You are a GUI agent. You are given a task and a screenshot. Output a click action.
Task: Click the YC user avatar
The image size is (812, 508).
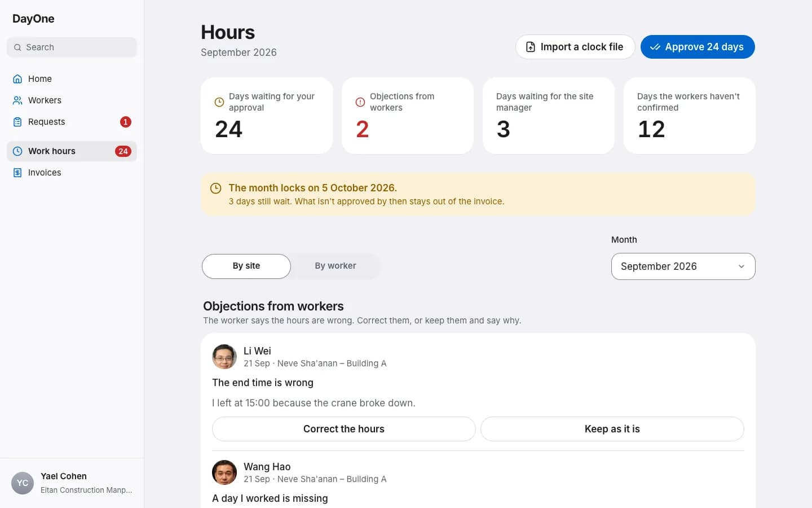23,483
